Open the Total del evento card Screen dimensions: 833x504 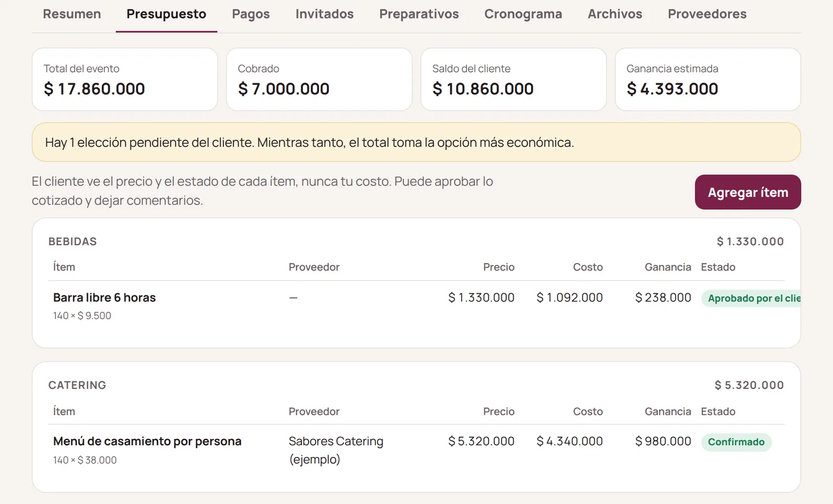coord(125,79)
